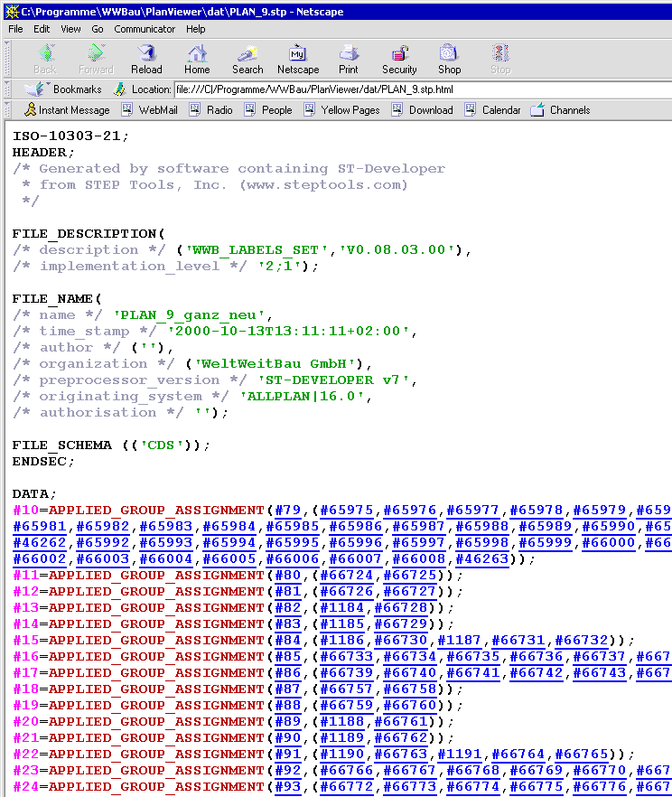Click the Netscape window title bar icon
The width and height of the screenshot is (672, 797).
tap(11, 11)
